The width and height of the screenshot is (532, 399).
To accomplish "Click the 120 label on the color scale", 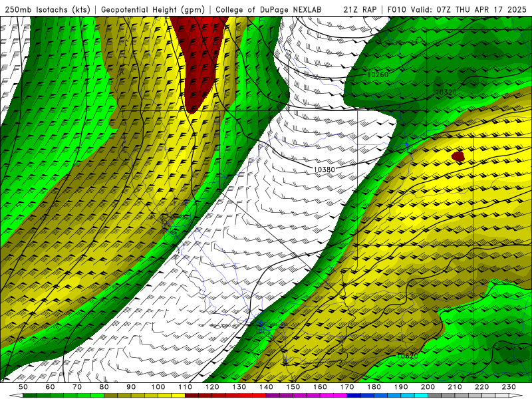I will [x=212, y=387].
